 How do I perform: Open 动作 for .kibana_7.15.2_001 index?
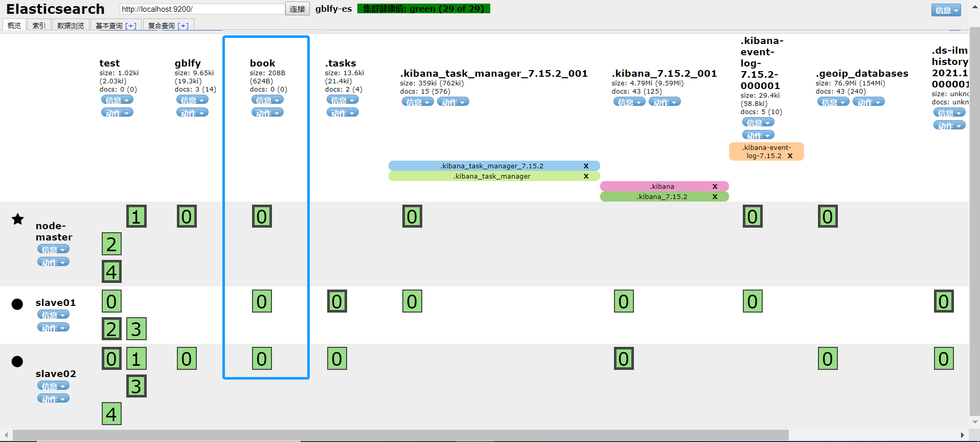665,102
